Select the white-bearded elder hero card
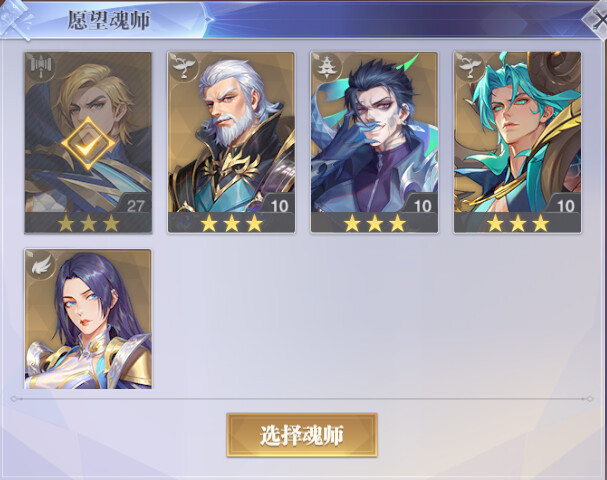 click(x=231, y=142)
